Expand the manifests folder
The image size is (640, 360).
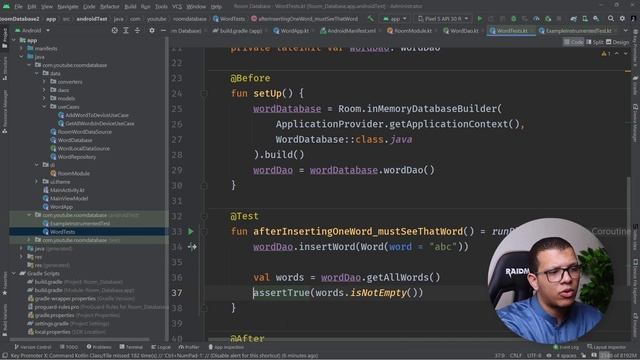[22, 49]
